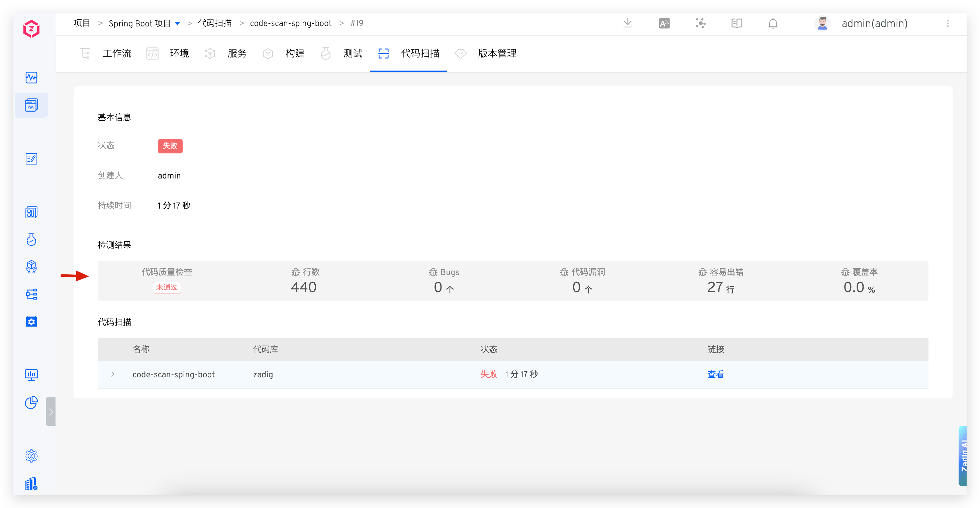980x508 pixels.
Task: Expand the collapsed sidebar handle
Action: point(51,411)
